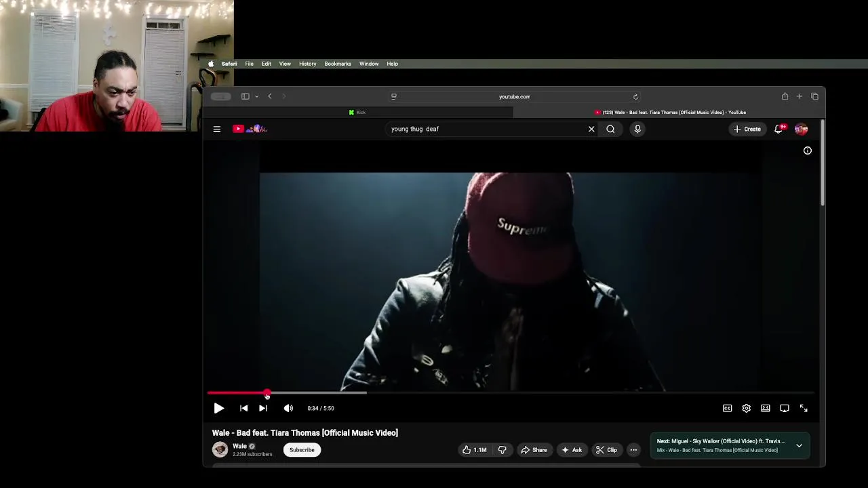Switch to theater mode

click(765, 408)
